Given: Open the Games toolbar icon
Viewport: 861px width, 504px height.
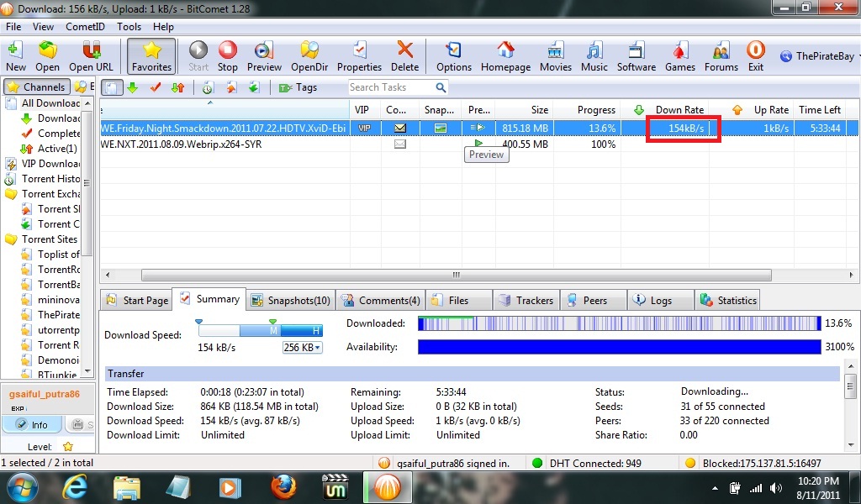Looking at the screenshot, I should (x=679, y=56).
